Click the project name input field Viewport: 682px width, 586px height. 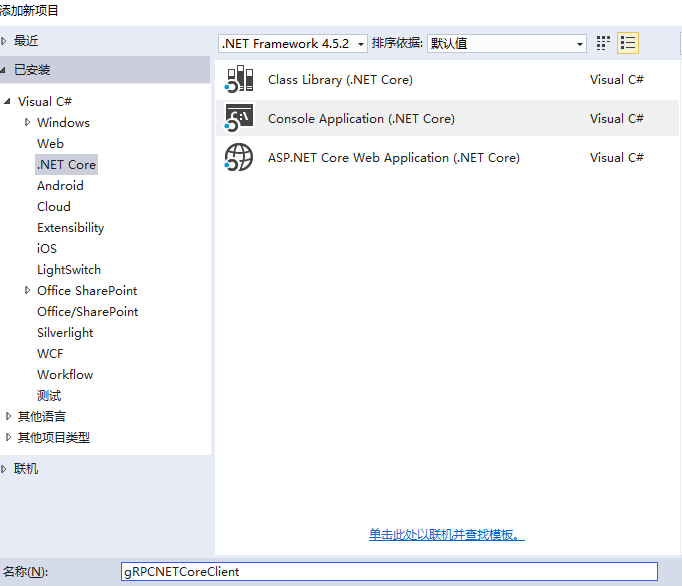point(389,571)
